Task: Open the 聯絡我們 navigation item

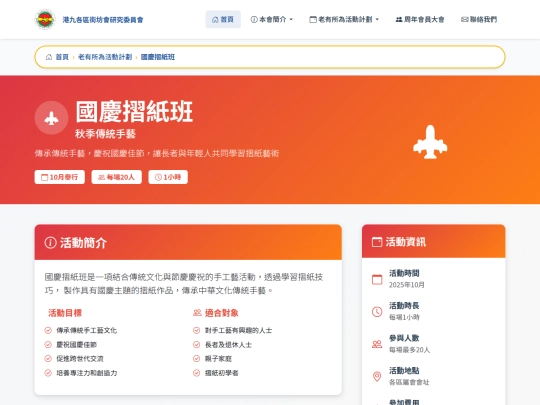Action: (x=479, y=19)
